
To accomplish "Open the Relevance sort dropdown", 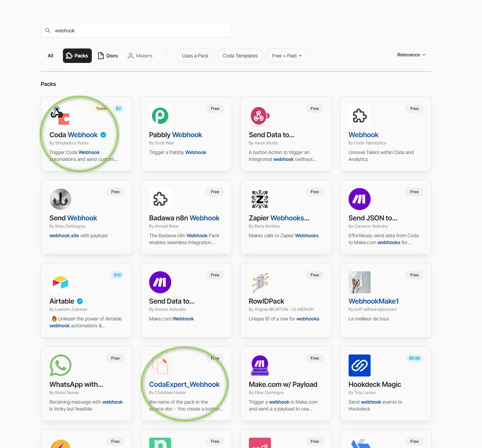I will point(411,55).
